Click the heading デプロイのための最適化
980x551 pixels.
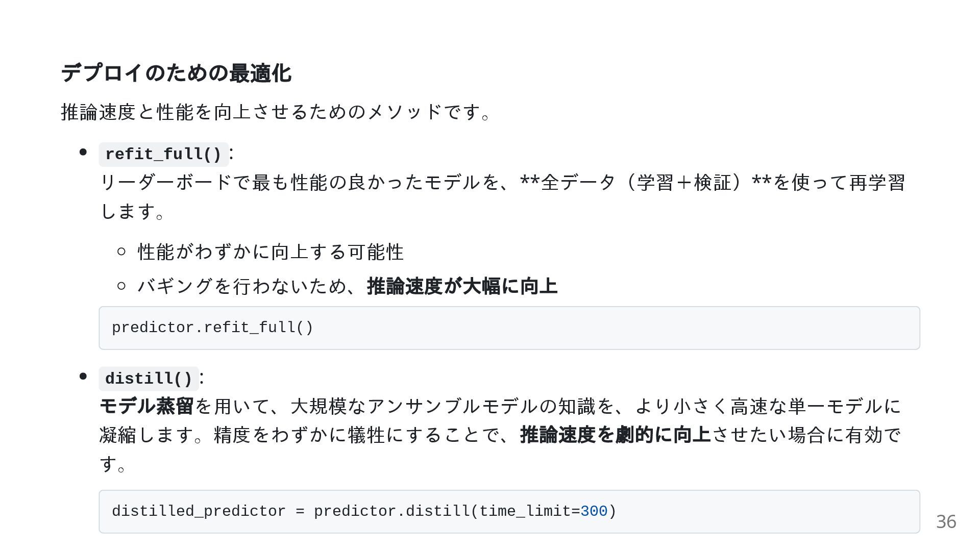176,73
